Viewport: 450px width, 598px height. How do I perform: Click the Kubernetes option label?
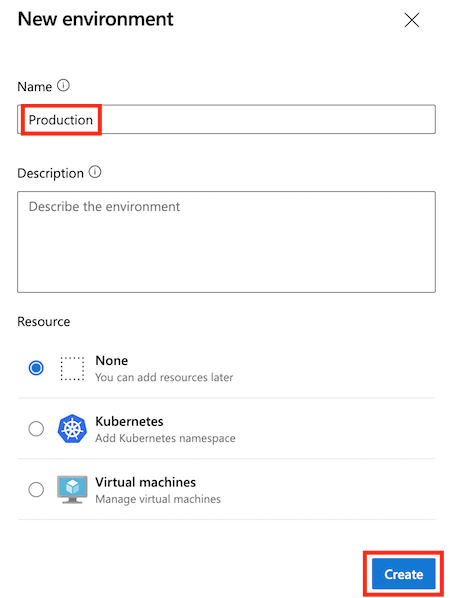coord(129,421)
